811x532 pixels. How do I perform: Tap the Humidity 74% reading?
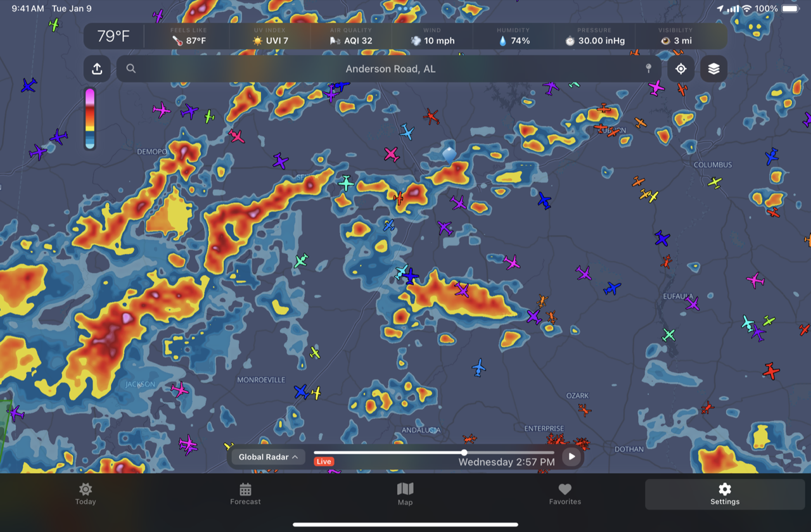(513, 36)
